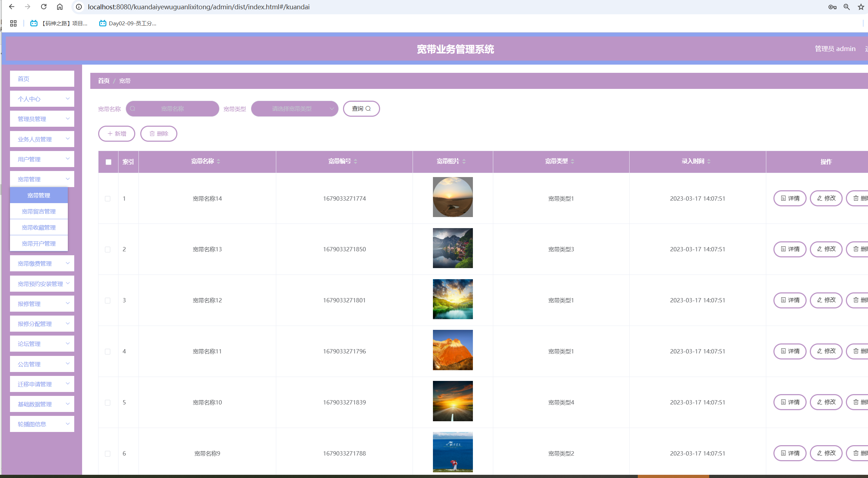Toggle the select-all checkbox in table header
Image resolution: width=868 pixels, height=478 pixels.
(x=108, y=162)
